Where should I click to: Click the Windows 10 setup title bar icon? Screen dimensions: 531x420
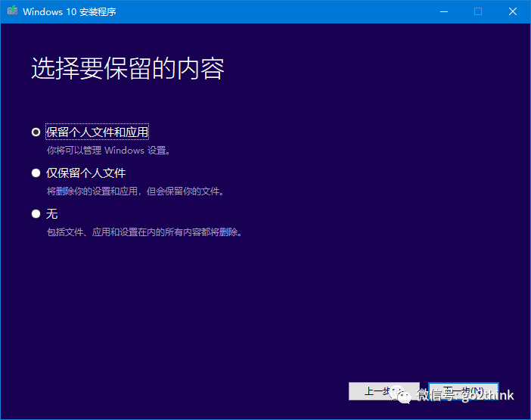13,11
